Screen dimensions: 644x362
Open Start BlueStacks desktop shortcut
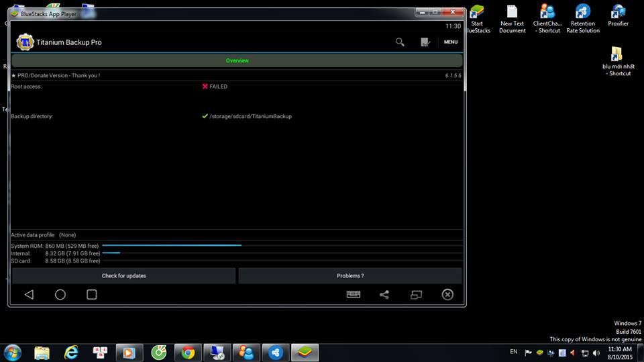[477, 19]
